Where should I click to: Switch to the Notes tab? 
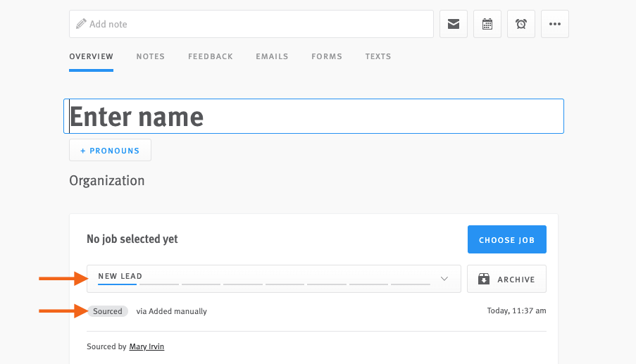pyautogui.click(x=151, y=56)
